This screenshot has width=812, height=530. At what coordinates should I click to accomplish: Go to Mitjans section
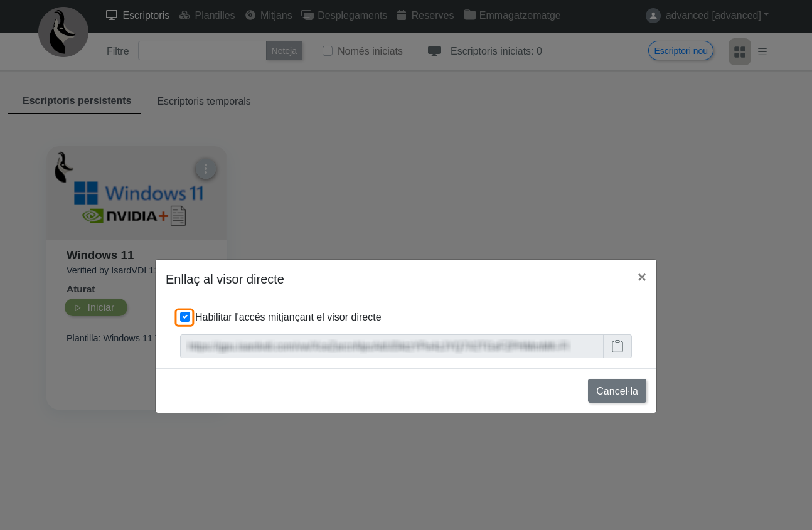click(x=269, y=16)
